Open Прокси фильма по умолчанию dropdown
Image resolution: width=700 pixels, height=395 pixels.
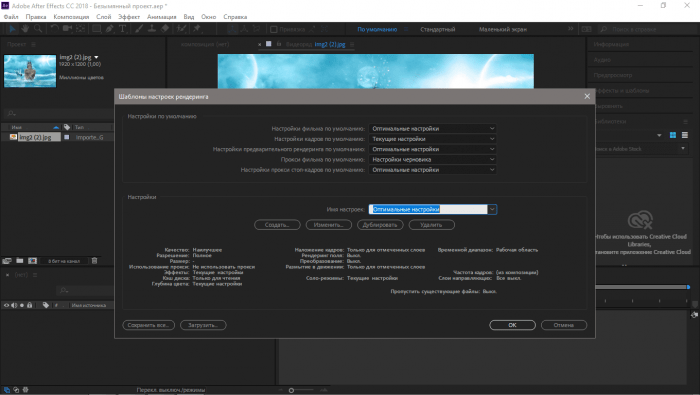[x=432, y=159]
